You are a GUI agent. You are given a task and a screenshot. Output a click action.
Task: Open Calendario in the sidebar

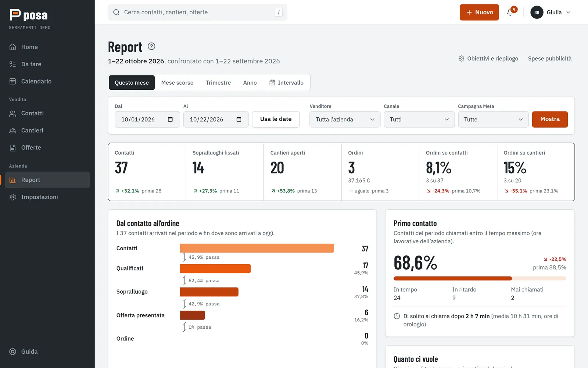click(47, 81)
